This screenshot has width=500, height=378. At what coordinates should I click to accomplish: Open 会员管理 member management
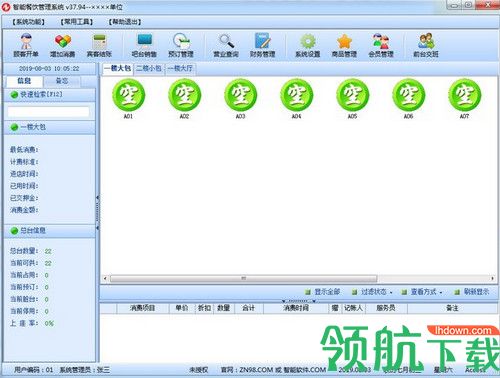pos(381,45)
